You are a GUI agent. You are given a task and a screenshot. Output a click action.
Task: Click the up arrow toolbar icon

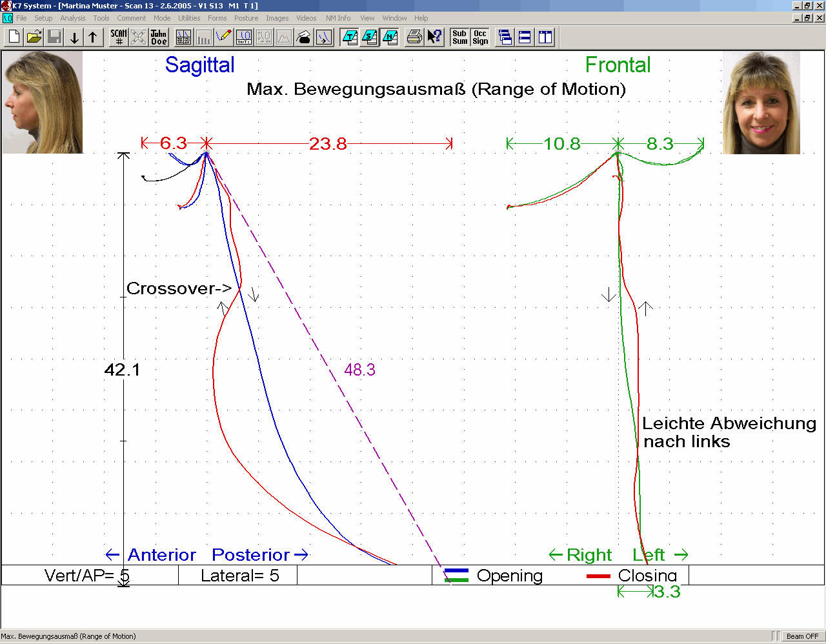93,37
